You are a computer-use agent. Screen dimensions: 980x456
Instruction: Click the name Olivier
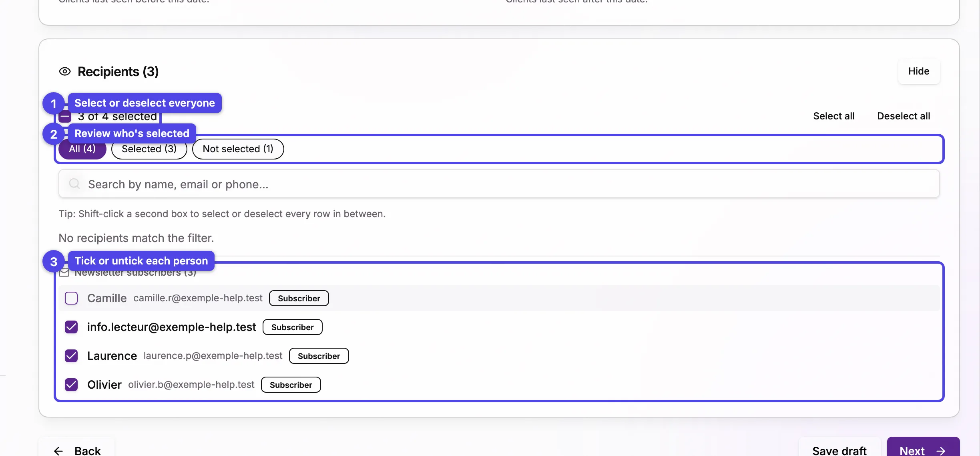click(x=104, y=385)
